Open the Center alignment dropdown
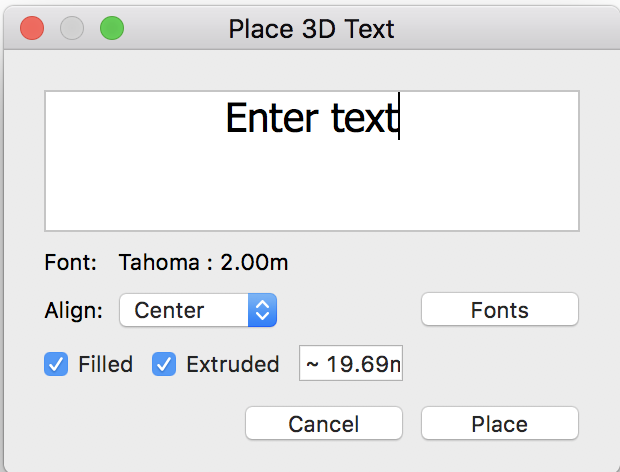The width and height of the screenshot is (620, 472). [x=197, y=310]
